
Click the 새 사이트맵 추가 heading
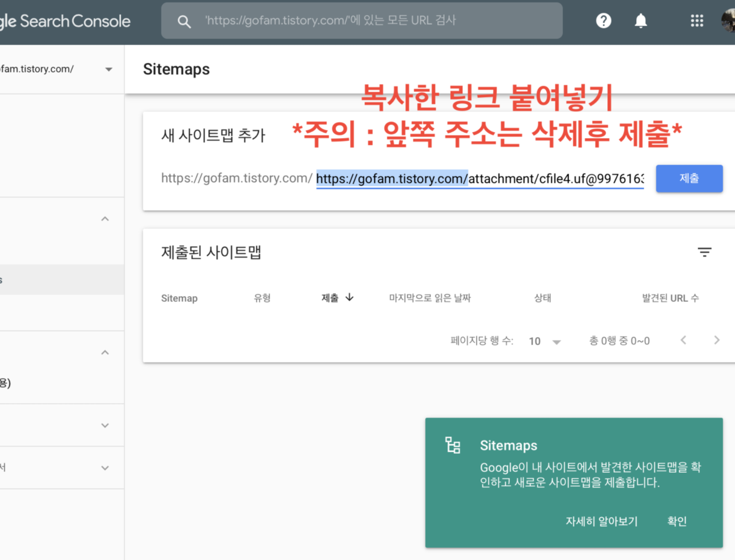point(213,135)
